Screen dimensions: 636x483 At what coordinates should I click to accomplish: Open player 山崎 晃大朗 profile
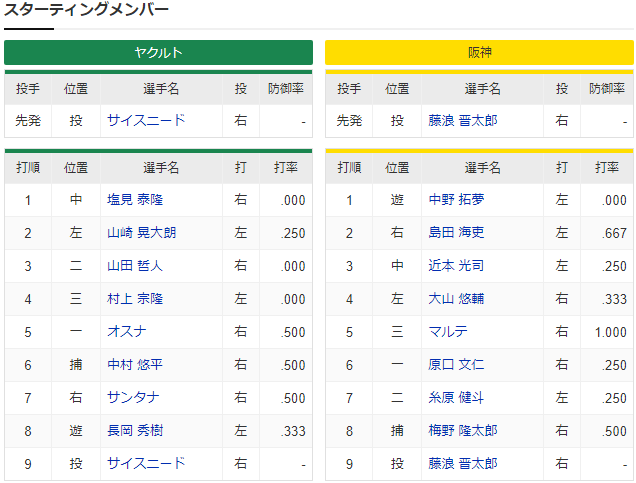tap(142, 232)
